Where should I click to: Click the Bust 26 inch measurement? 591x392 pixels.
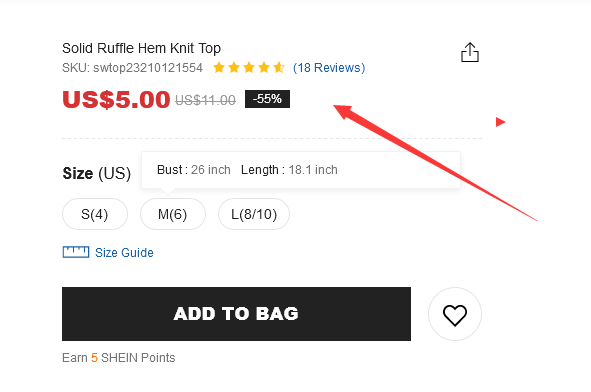point(194,170)
